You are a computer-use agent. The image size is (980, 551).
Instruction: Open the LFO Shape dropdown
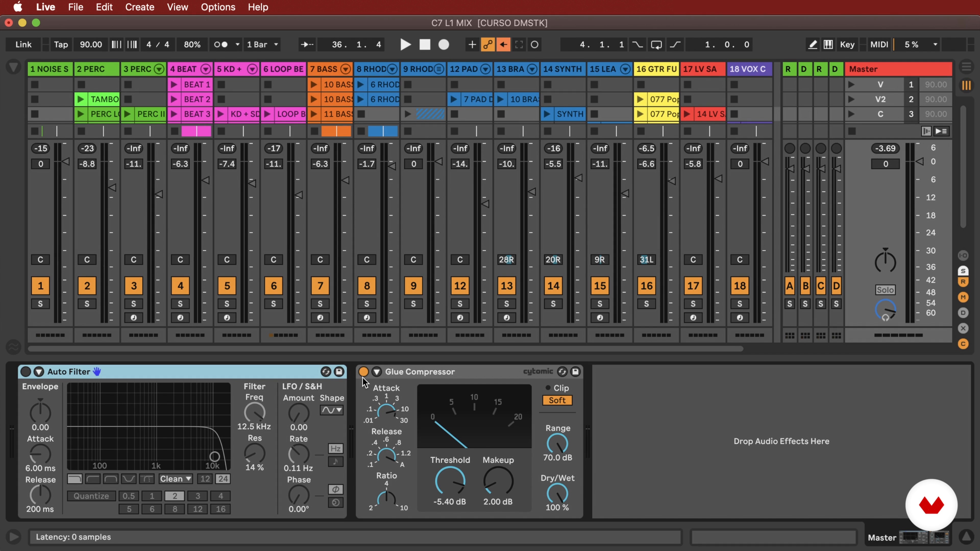(332, 410)
